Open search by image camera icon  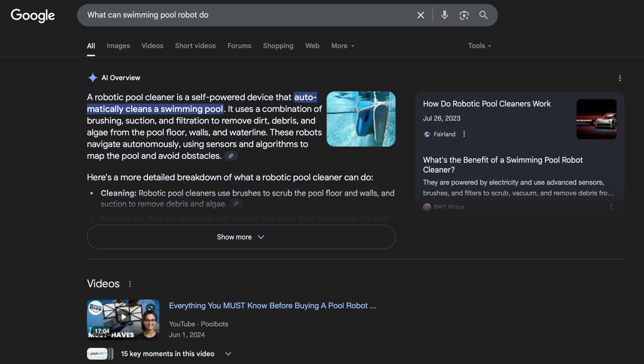pos(464,15)
